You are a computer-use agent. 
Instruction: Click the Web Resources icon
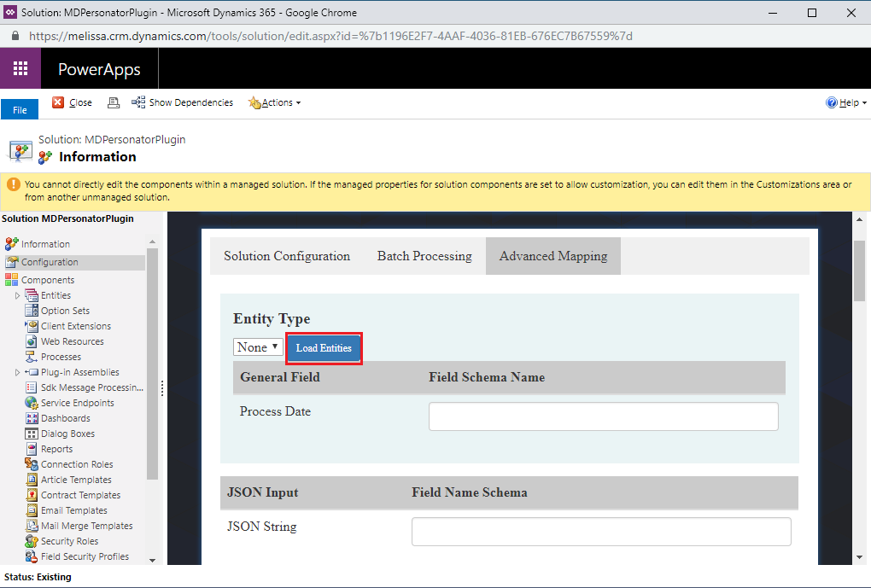click(x=32, y=341)
